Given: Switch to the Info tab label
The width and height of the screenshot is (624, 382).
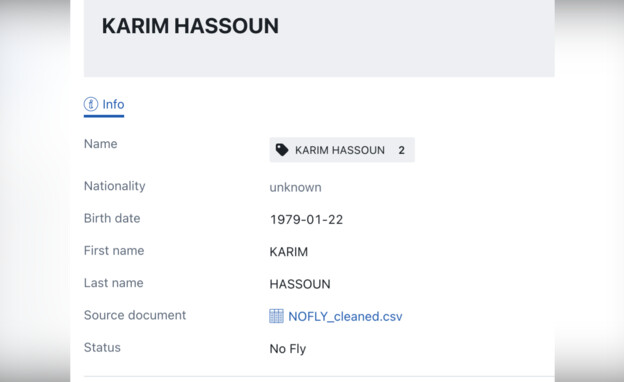Looking at the screenshot, I should [x=113, y=104].
